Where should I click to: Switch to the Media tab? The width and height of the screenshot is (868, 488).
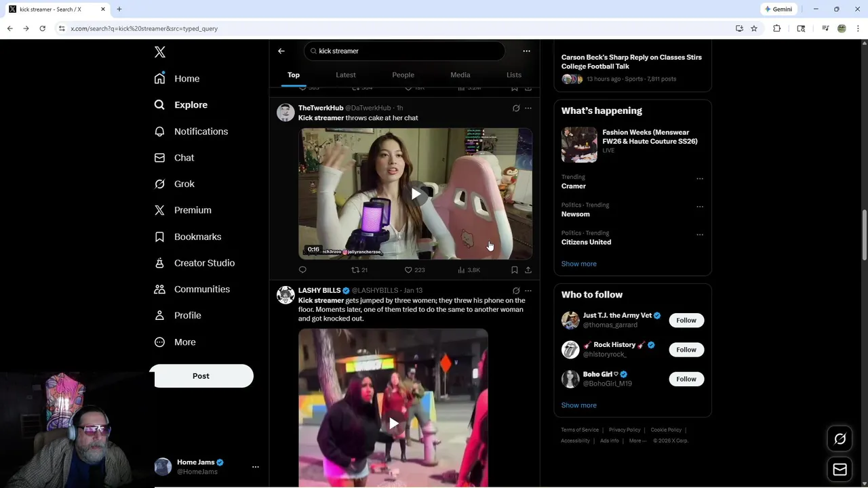(x=460, y=75)
